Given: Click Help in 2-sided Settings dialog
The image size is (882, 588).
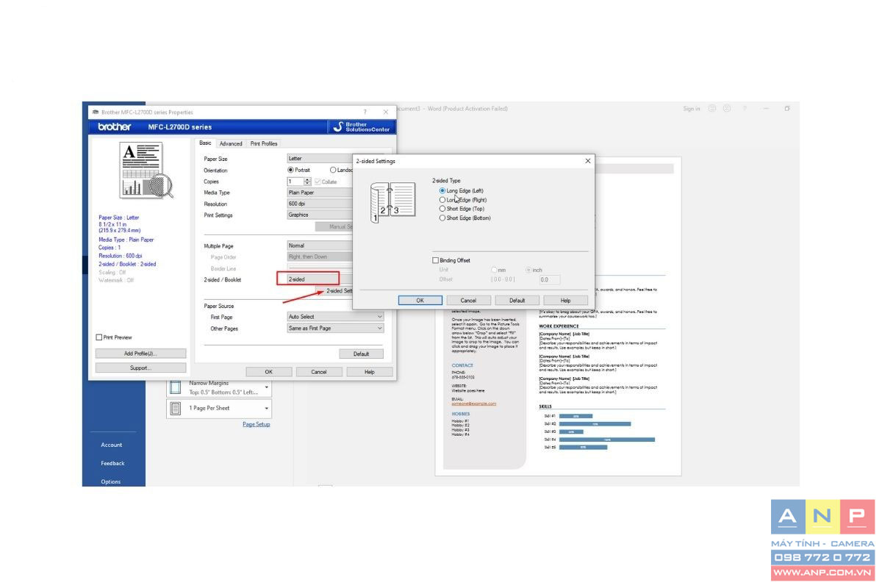Looking at the screenshot, I should [566, 301].
